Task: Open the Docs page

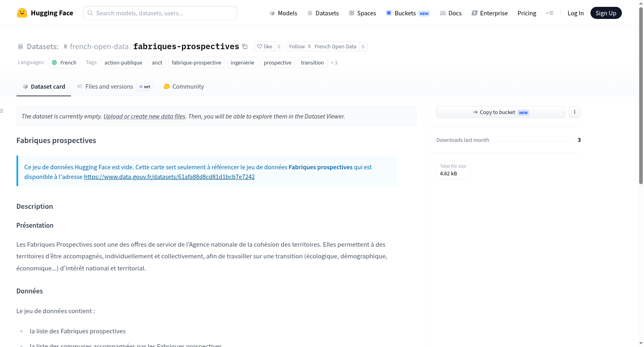Action: click(x=451, y=13)
